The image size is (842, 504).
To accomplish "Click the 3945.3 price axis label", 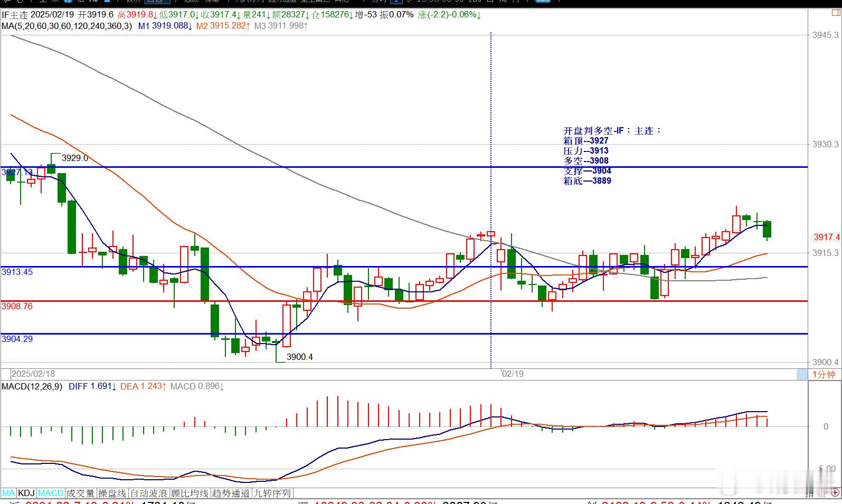I will click(826, 35).
